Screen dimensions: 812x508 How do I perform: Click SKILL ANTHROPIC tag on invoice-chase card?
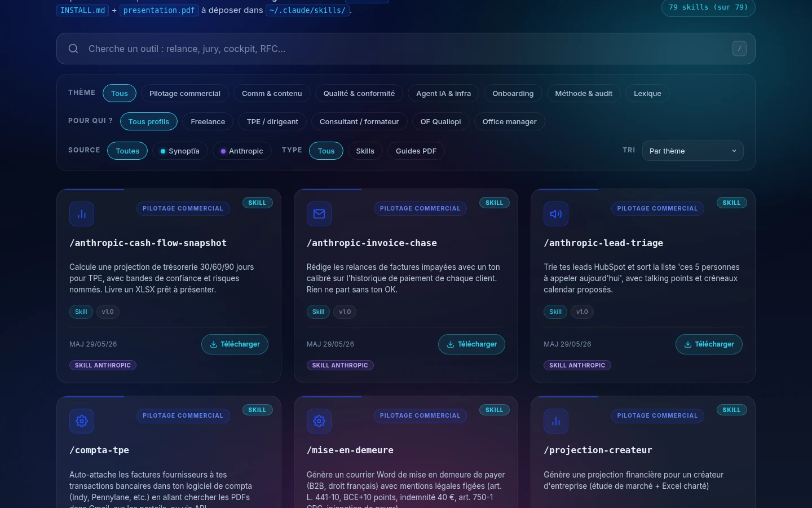tap(340, 365)
